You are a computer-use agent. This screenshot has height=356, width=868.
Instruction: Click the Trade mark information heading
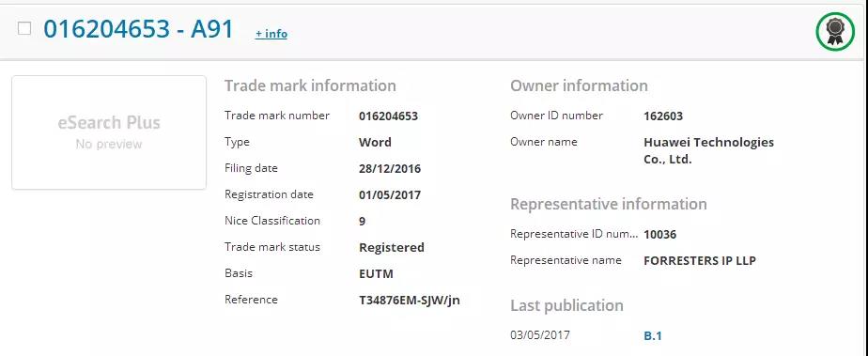310,85
